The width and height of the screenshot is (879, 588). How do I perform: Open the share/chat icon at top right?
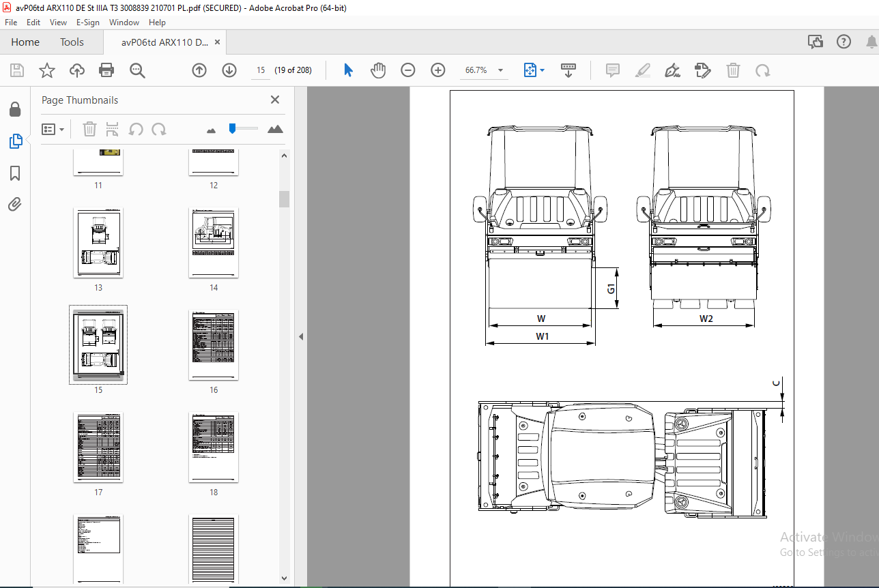point(816,42)
